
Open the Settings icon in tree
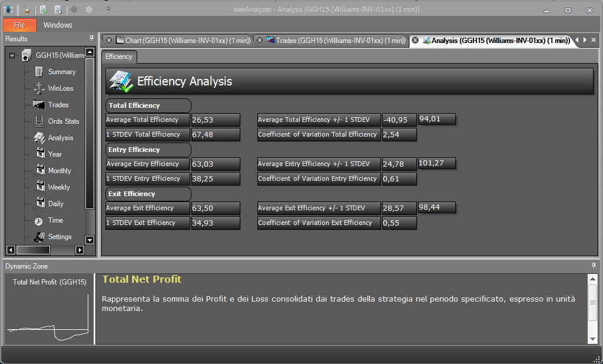point(39,237)
